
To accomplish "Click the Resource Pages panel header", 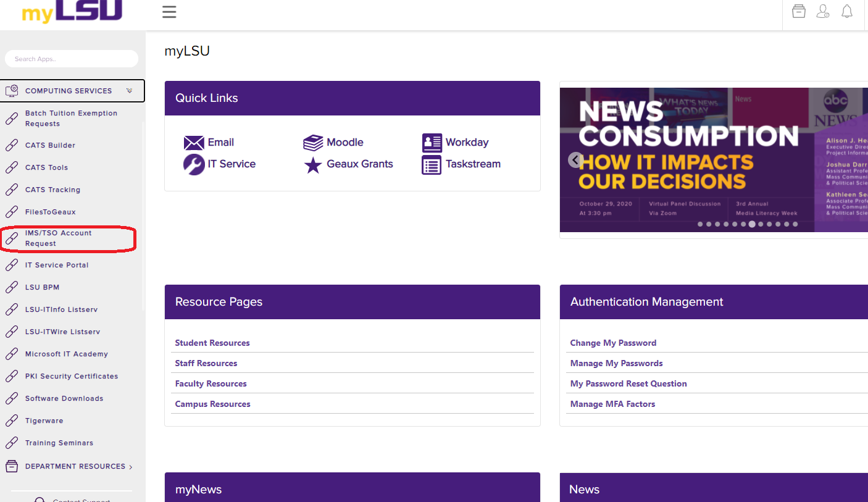I will (353, 302).
